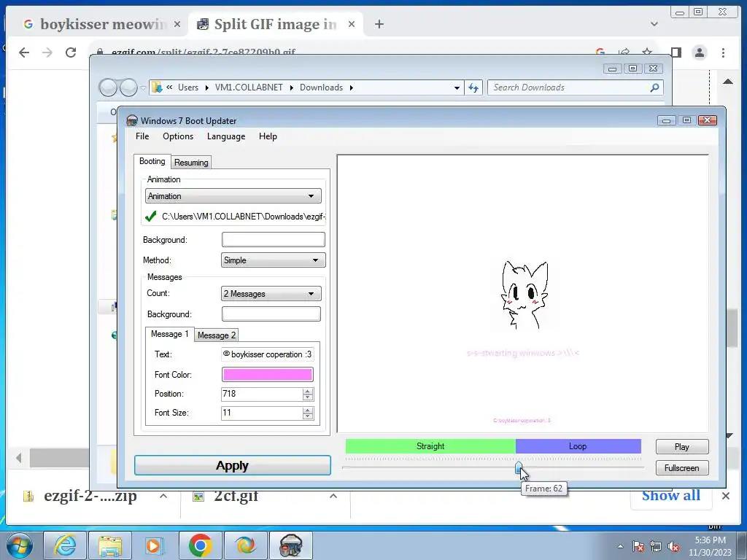
Task: Open the Language menu
Action: pyautogui.click(x=226, y=136)
